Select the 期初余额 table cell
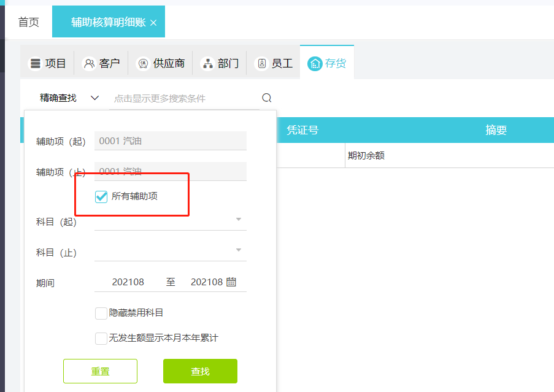Viewport: 554px width, 392px height. click(x=450, y=155)
